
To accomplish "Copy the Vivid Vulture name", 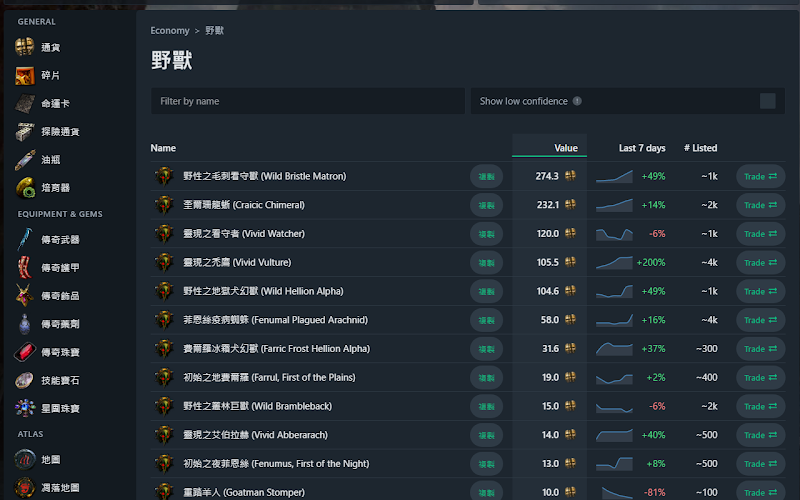I will tap(486, 262).
